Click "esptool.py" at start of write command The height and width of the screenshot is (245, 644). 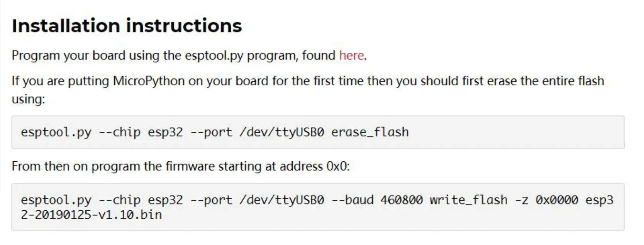56,200
